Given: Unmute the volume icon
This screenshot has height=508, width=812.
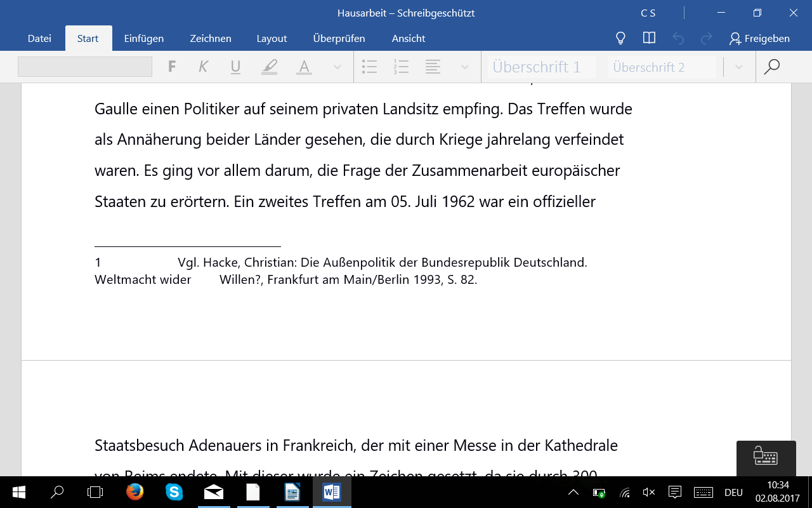Looking at the screenshot, I should coord(649,492).
